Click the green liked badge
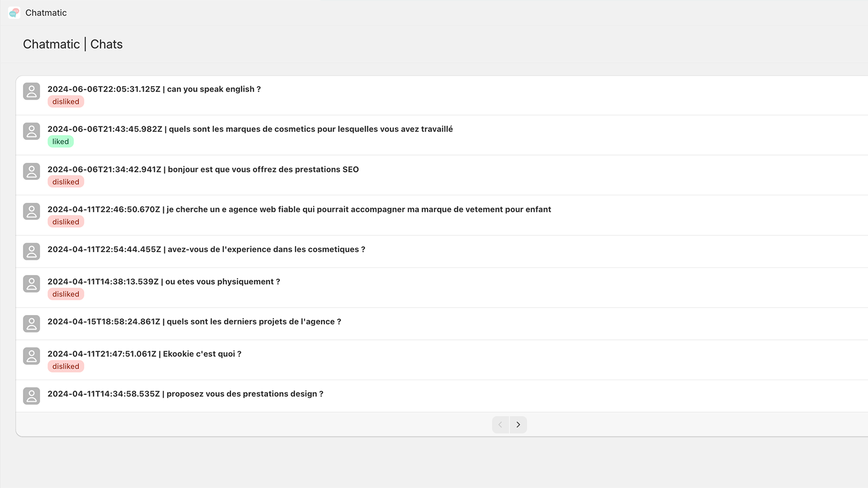The height and width of the screenshot is (488, 868). click(x=61, y=142)
